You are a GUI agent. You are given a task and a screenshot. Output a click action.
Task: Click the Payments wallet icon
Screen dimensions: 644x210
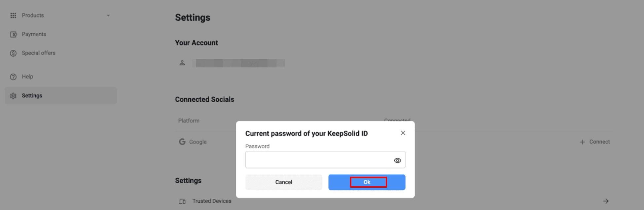click(x=13, y=34)
